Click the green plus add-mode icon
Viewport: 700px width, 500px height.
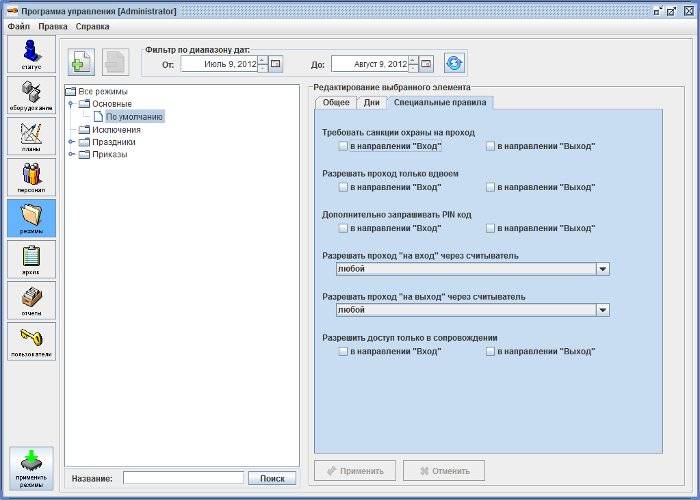[x=82, y=62]
